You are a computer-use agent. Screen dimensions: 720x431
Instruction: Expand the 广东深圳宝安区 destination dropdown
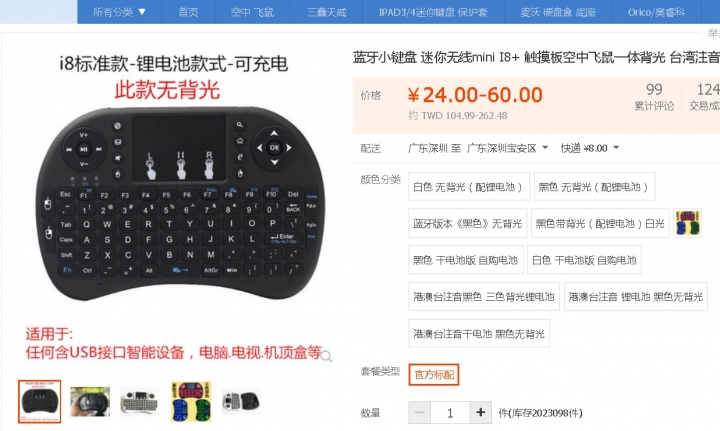(507, 148)
